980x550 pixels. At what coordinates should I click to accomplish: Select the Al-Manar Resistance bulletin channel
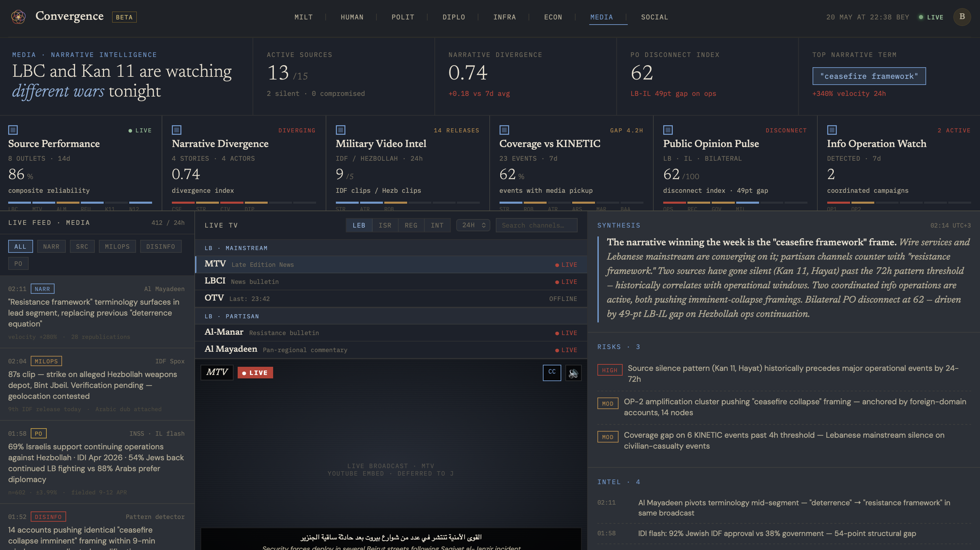pos(391,333)
